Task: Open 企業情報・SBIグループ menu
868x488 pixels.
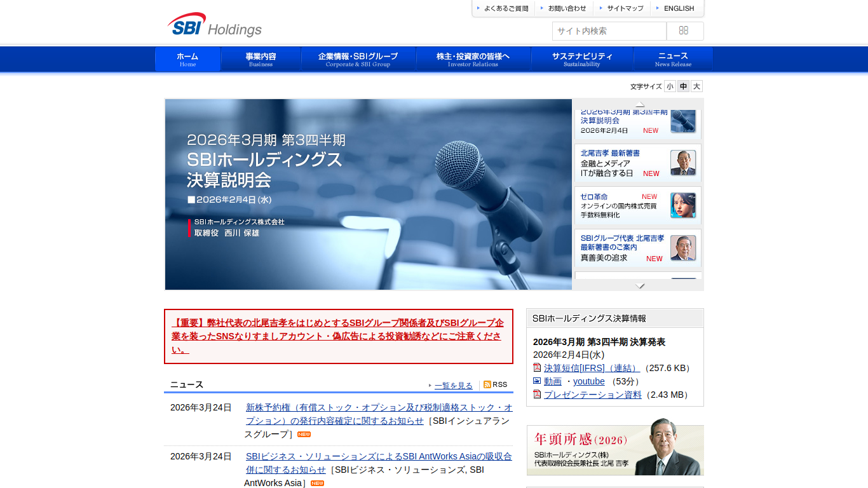Action: 358,59
